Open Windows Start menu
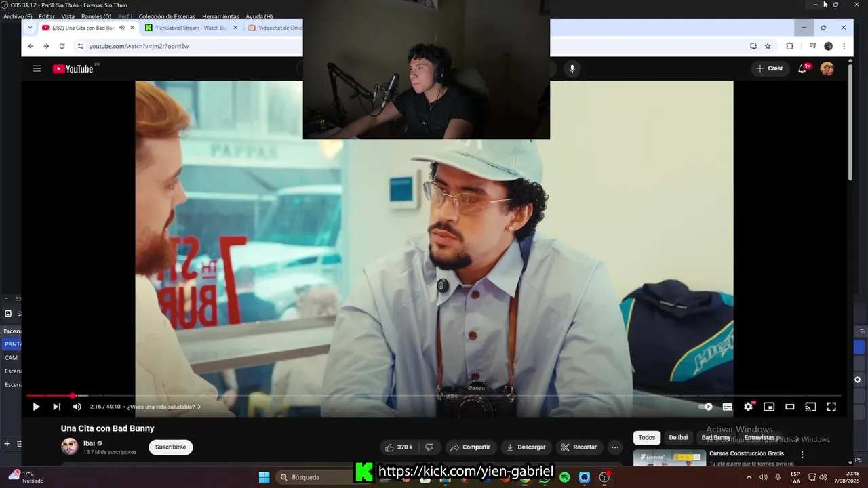868x488 pixels. 264,477
